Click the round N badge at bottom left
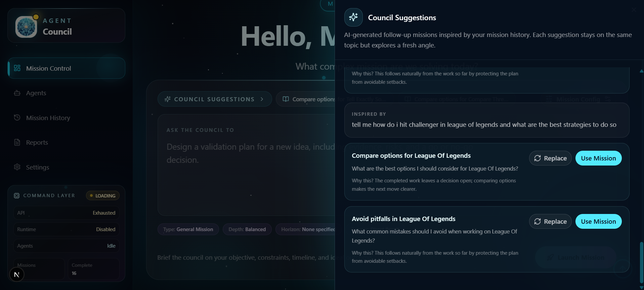644x290 pixels. pyautogui.click(x=17, y=275)
